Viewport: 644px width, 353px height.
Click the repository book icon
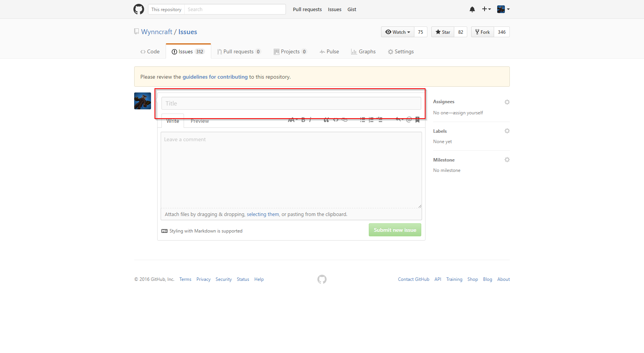tap(136, 31)
